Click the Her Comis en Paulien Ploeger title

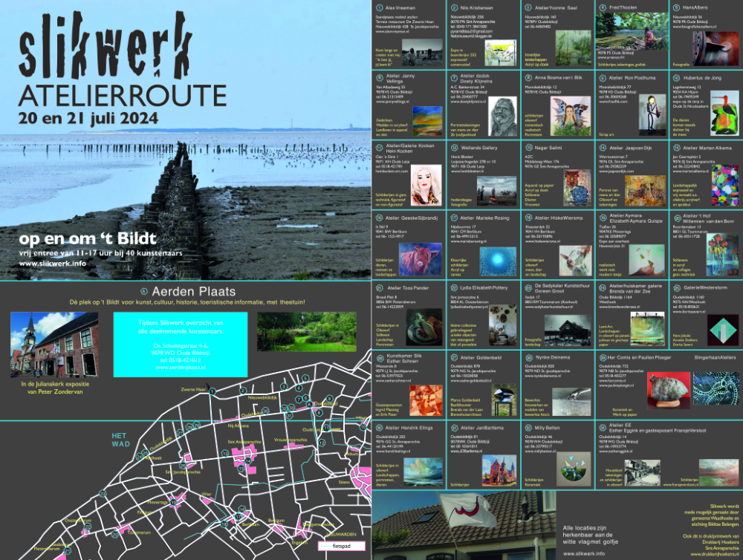coord(639,358)
